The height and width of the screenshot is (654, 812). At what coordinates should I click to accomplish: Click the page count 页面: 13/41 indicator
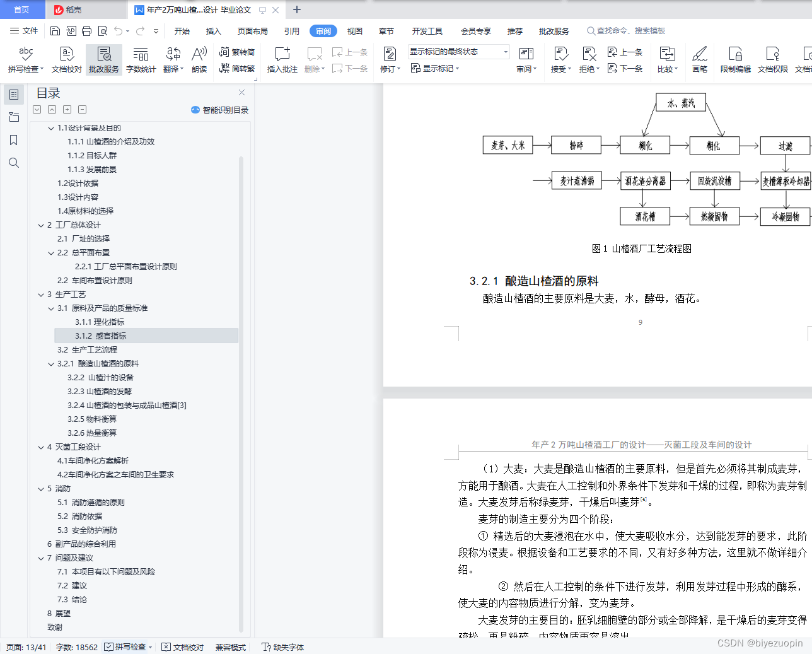pos(26,647)
